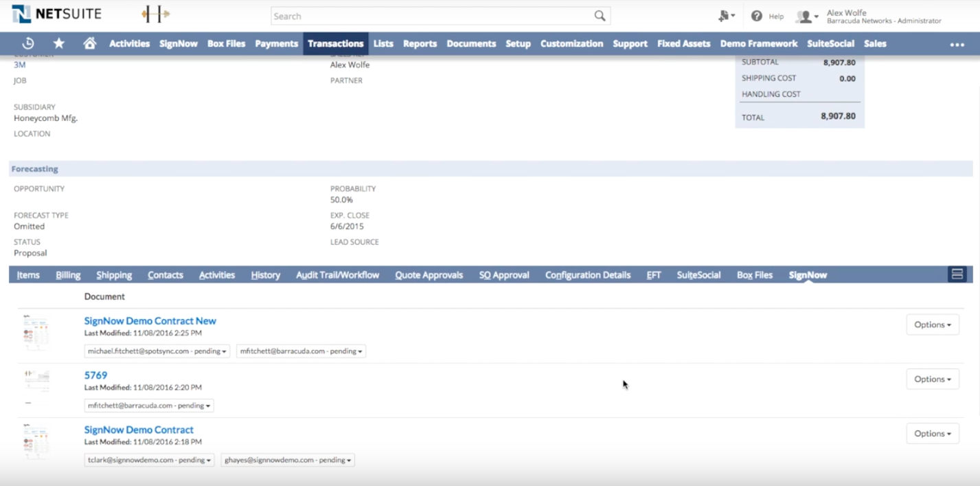This screenshot has width=980, height=486.
Task: Open michael.fitchett@spotsync.com pending dropdown
Action: [x=157, y=351]
